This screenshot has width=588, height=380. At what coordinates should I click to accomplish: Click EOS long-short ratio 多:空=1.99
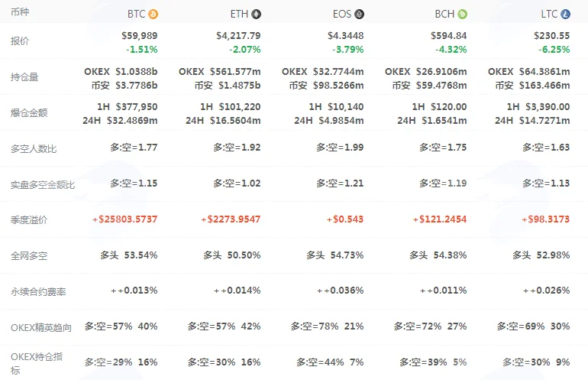(x=340, y=148)
